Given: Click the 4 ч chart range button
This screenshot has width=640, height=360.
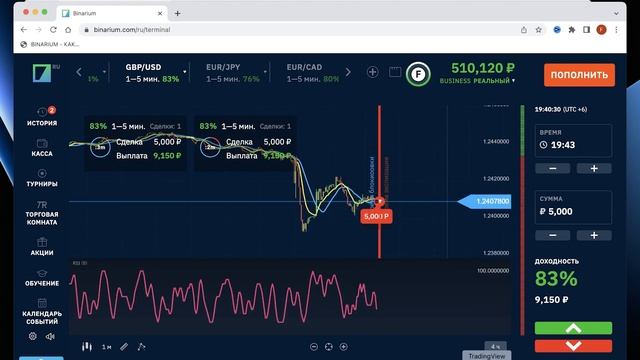Looking at the screenshot, I should tap(496, 346).
